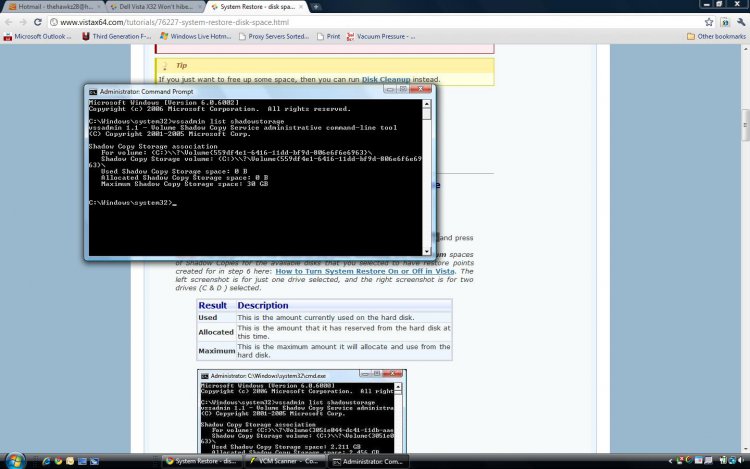Click Command Prompt scrollbar up arrow
Viewport: 750px width, 469px height.
point(427,104)
